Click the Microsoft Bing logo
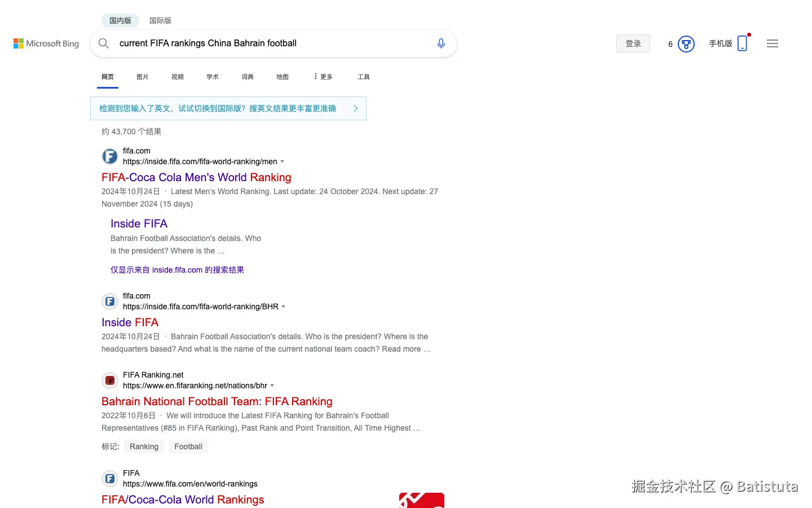This screenshot has height=508, width=812. coord(46,43)
